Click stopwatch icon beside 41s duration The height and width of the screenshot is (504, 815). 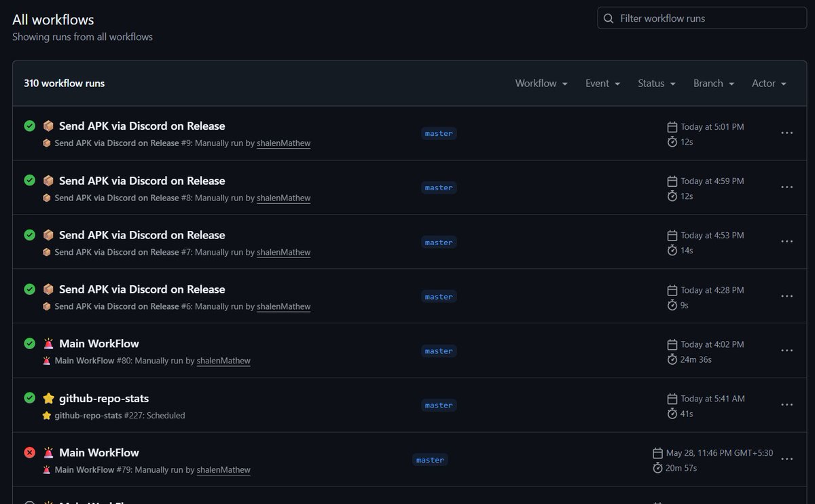[x=672, y=413]
